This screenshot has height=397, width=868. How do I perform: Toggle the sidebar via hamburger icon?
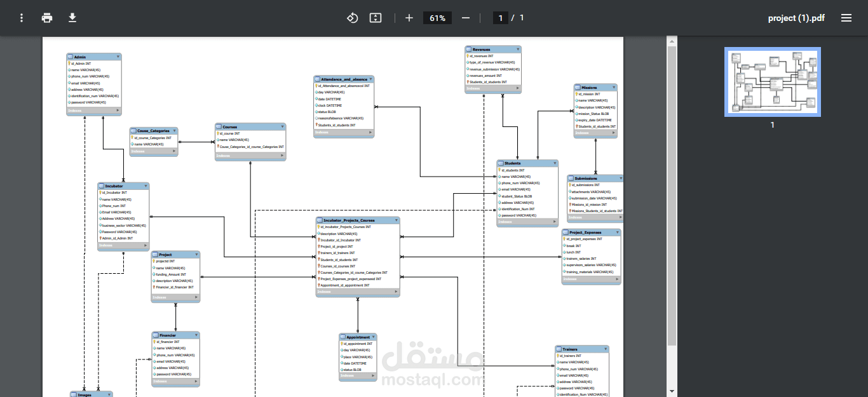pos(846,18)
